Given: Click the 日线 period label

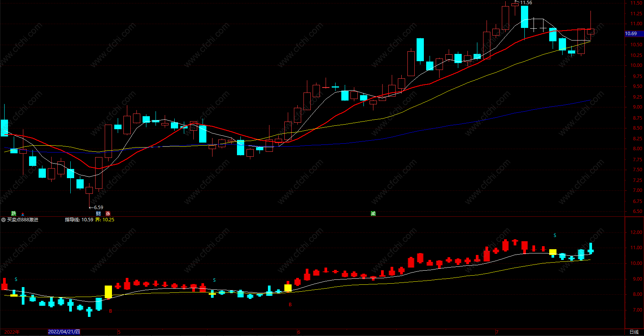Looking at the screenshot, I should (x=634, y=332).
